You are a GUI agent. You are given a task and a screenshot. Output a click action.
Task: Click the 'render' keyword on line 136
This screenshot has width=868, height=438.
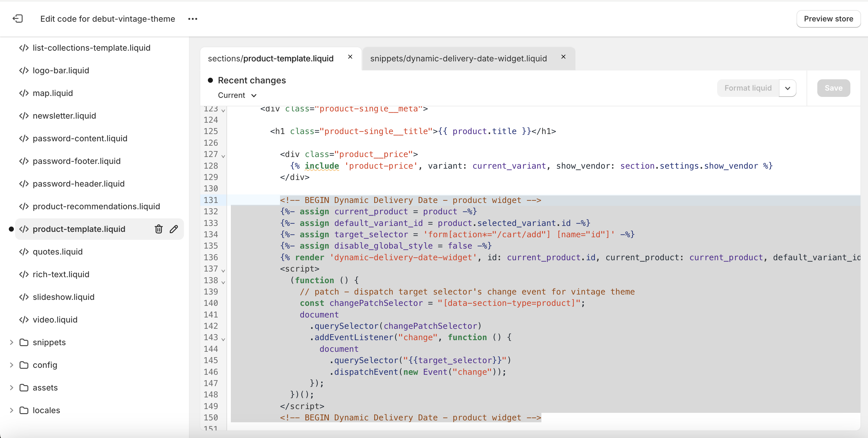(x=309, y=257)
